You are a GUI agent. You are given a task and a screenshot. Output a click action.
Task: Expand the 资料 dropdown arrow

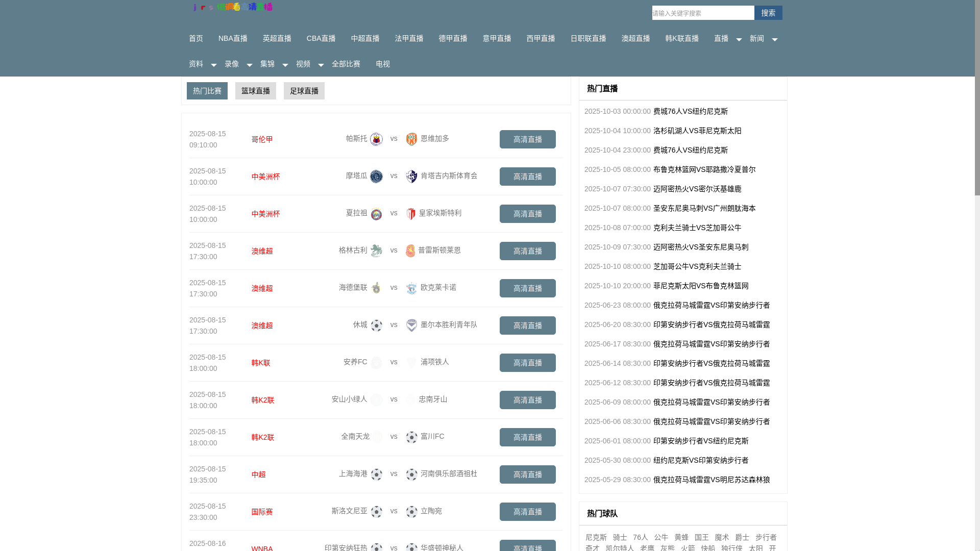pos(213,65)
